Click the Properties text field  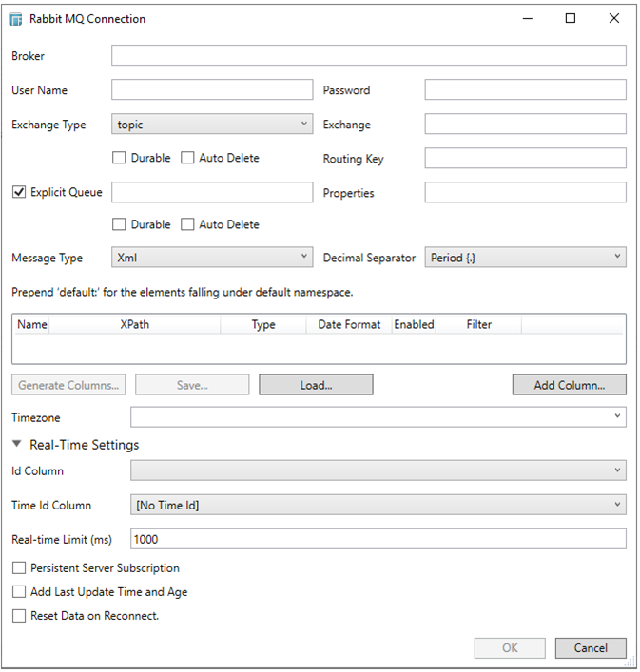526,192
